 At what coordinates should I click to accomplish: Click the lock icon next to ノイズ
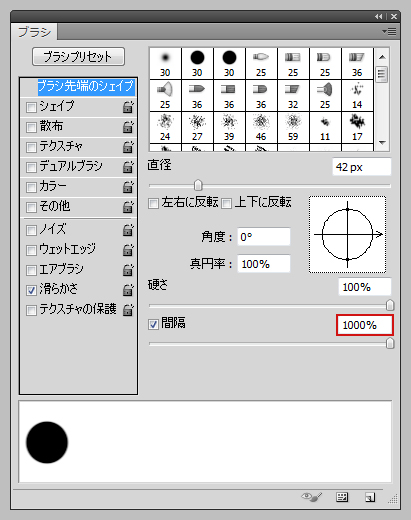[x=128, y=230]
